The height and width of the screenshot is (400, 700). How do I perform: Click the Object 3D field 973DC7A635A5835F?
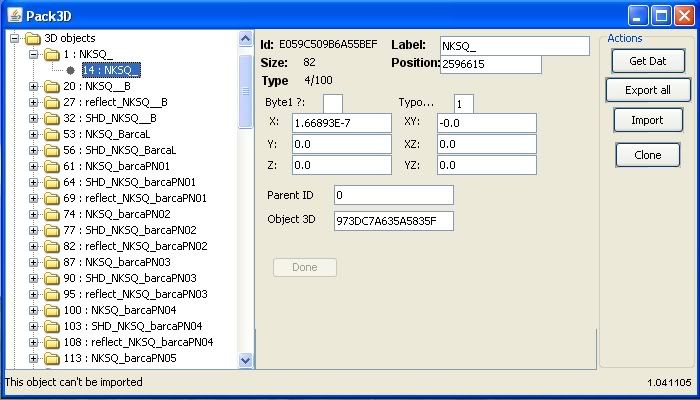point(394,221)
